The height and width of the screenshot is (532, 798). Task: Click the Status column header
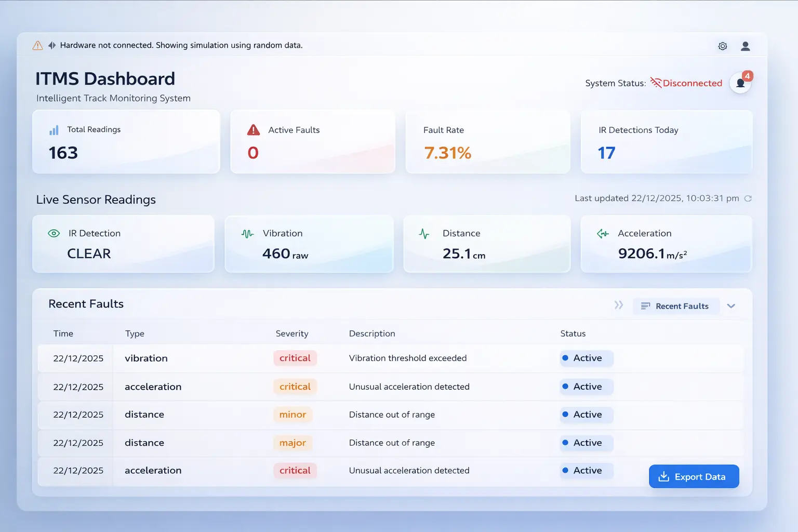click(x=573, y=334)
